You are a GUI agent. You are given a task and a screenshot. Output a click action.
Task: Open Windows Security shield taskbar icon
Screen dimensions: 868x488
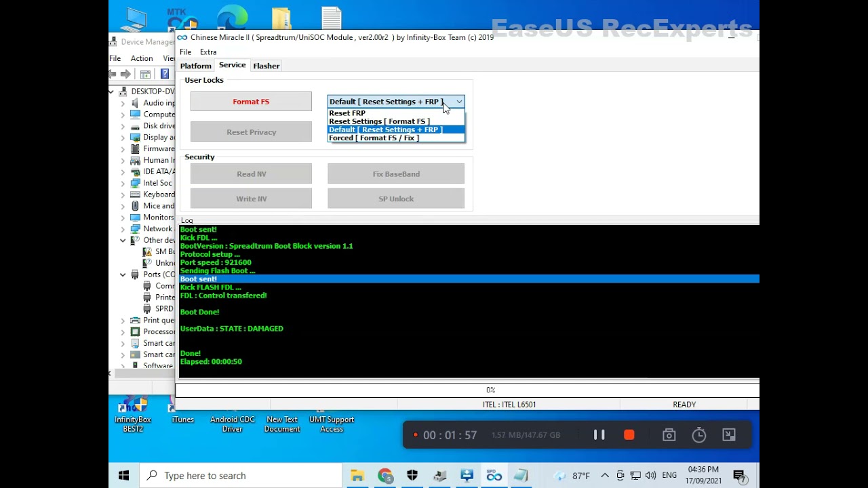point(412,476)
